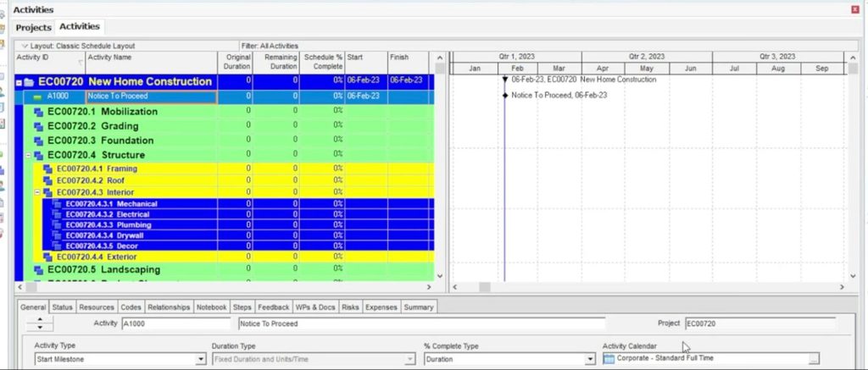
Task: Click the Original Duration column header
Action: click(236, 63)
